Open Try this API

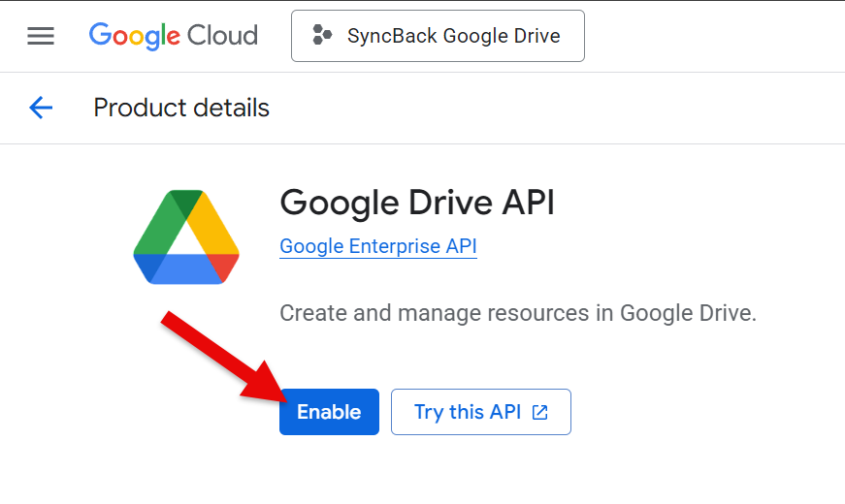tap(480, 412)
